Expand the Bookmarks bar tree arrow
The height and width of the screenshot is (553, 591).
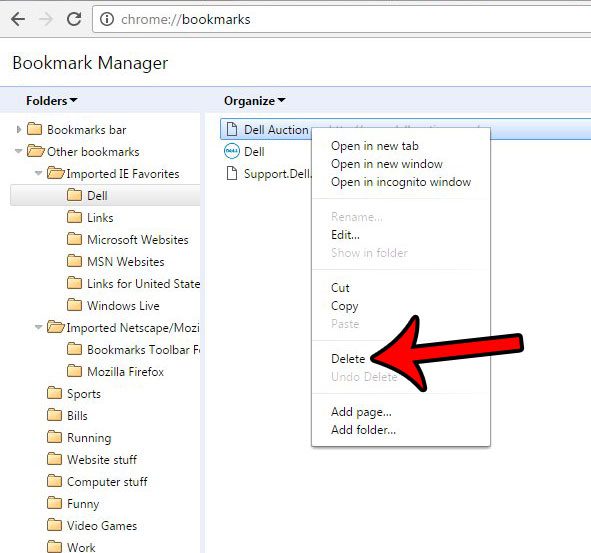18,130
